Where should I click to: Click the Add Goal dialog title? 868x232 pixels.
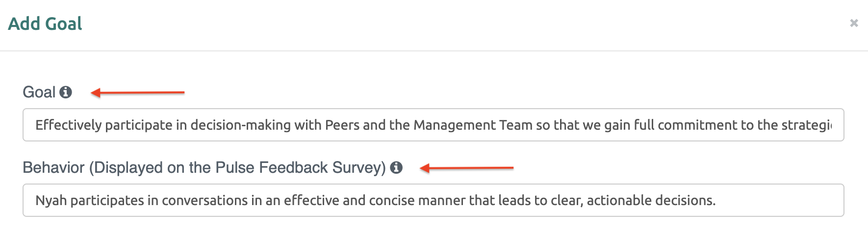[45, 23]
